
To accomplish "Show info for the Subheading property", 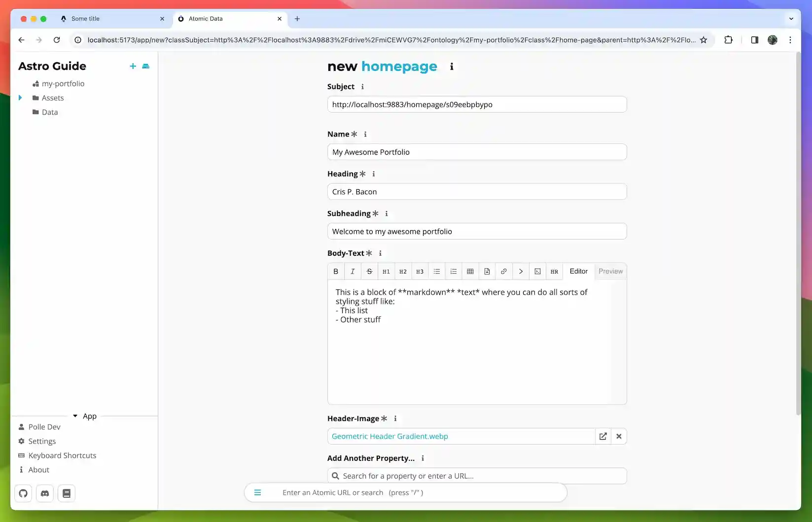I will point(387,213).
